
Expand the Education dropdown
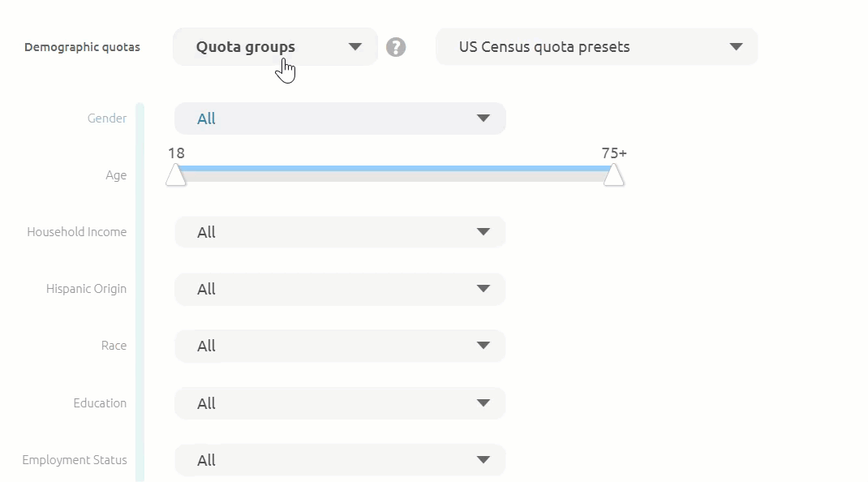click(x=340, y=403)
